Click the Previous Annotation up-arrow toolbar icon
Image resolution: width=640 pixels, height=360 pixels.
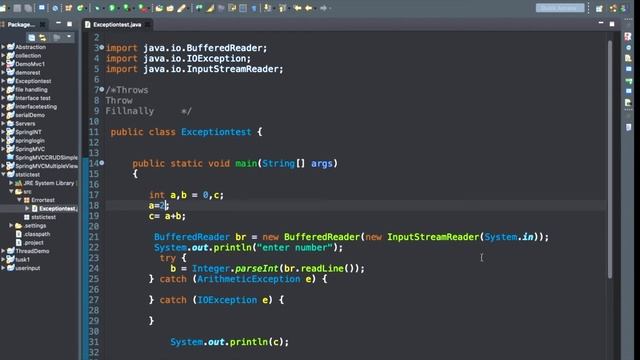(282, 8)
